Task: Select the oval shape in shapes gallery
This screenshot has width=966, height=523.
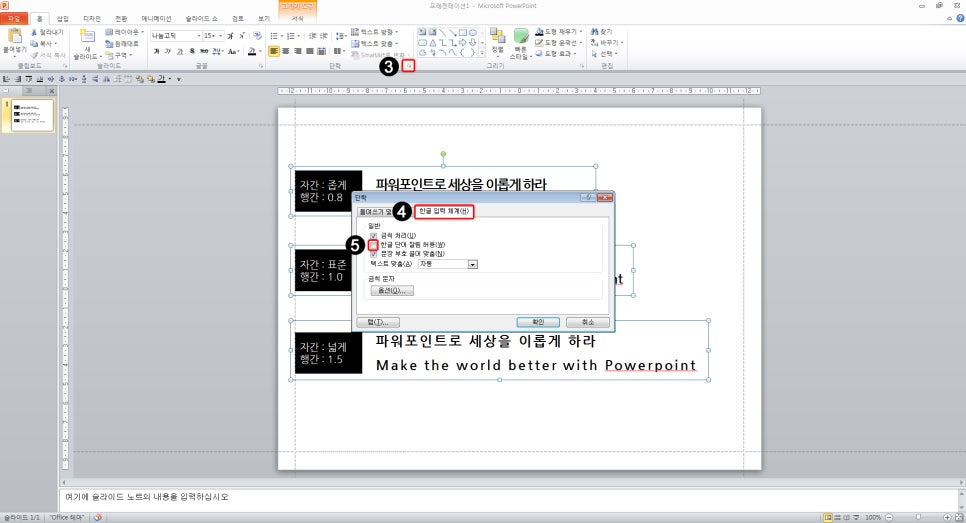Action: [x=473, y=32]
